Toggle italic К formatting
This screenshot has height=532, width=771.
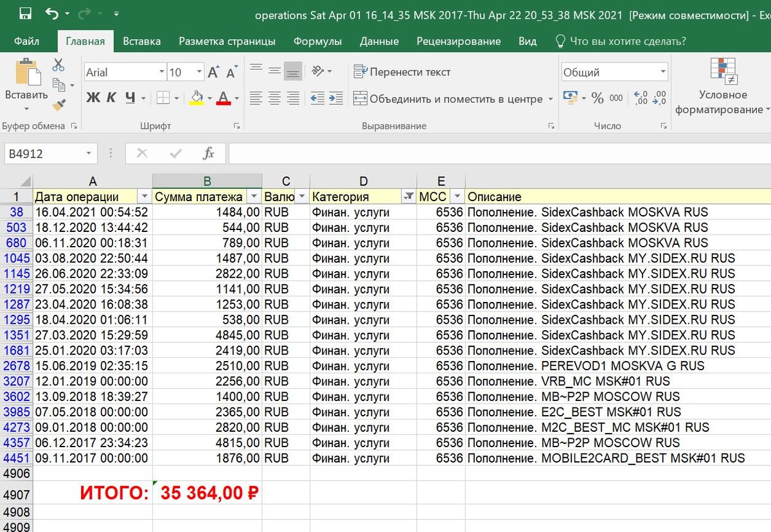point(111,98)
